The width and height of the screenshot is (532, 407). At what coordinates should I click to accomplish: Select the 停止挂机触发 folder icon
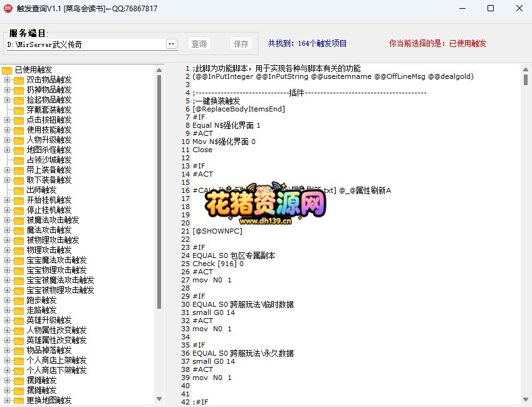[19, 210]
